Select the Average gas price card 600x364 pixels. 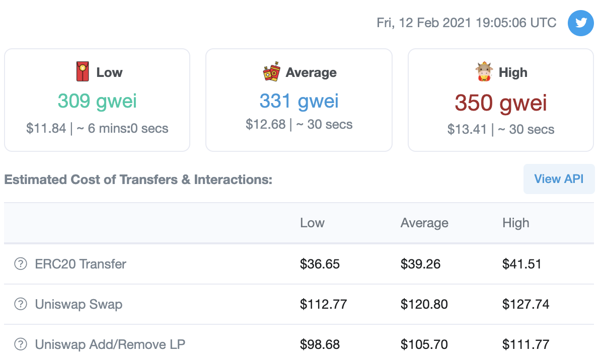click(x=299, y=100)
